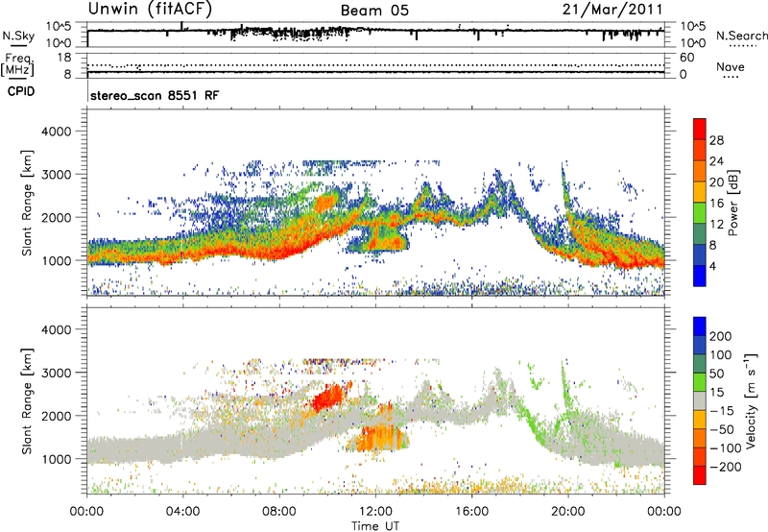The width and height of the screenshot is (768, 532).
Task: Click the 'stereo_scan 8551 RF' text
Action: 155,95
